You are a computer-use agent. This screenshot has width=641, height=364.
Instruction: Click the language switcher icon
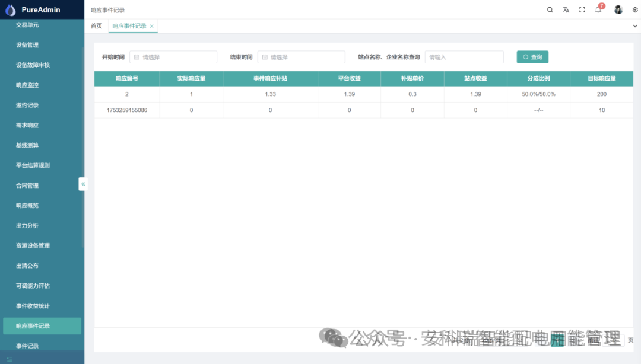[x=566, y=9]
